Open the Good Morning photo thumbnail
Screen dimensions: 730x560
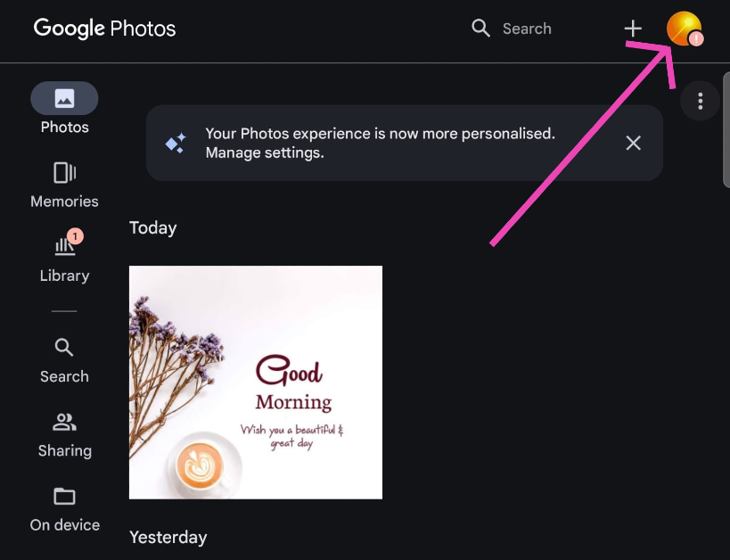coord(256,382)
